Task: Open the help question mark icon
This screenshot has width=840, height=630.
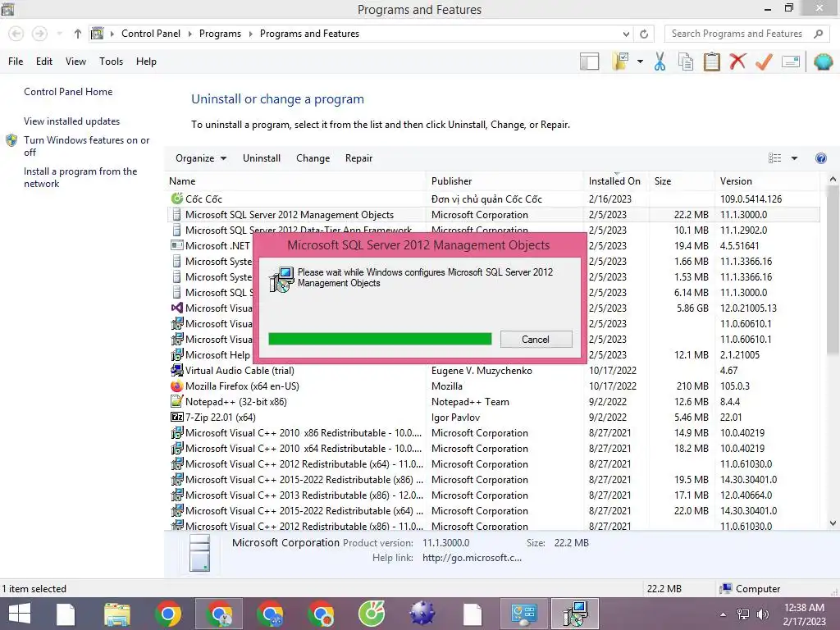Action: [820, 158]
